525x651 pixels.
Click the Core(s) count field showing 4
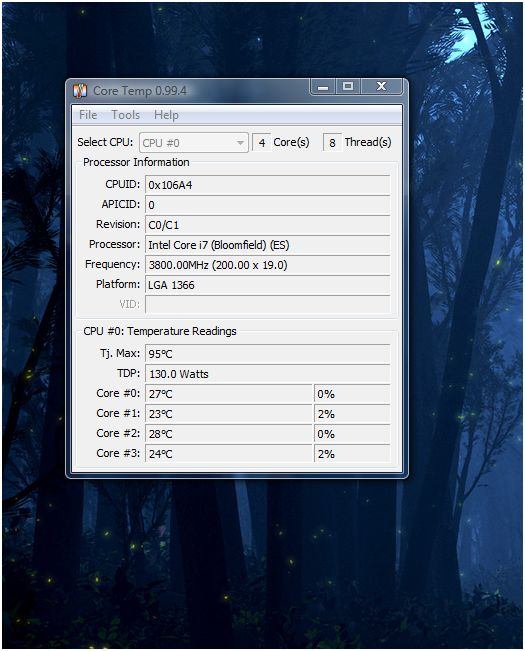(261, 142)
